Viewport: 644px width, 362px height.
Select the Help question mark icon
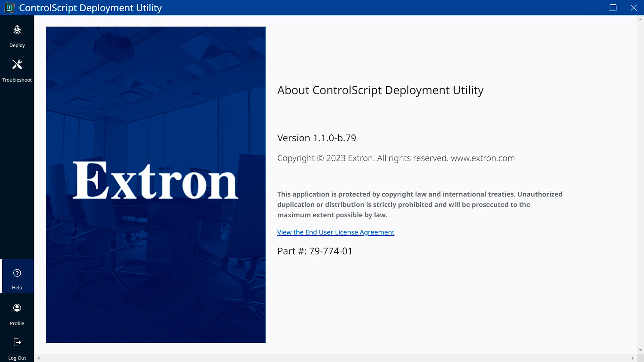point(17,273)
